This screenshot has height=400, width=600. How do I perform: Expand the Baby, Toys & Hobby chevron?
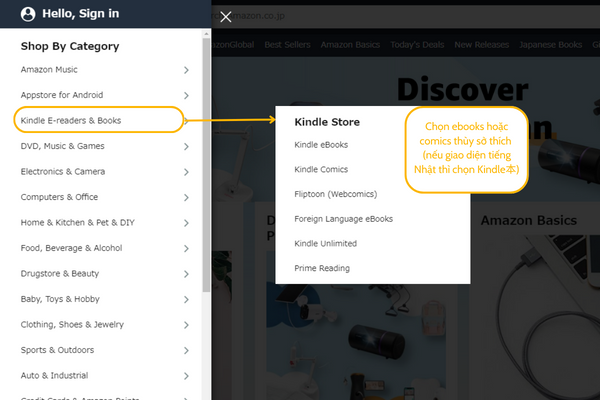(x=186, y=299)
